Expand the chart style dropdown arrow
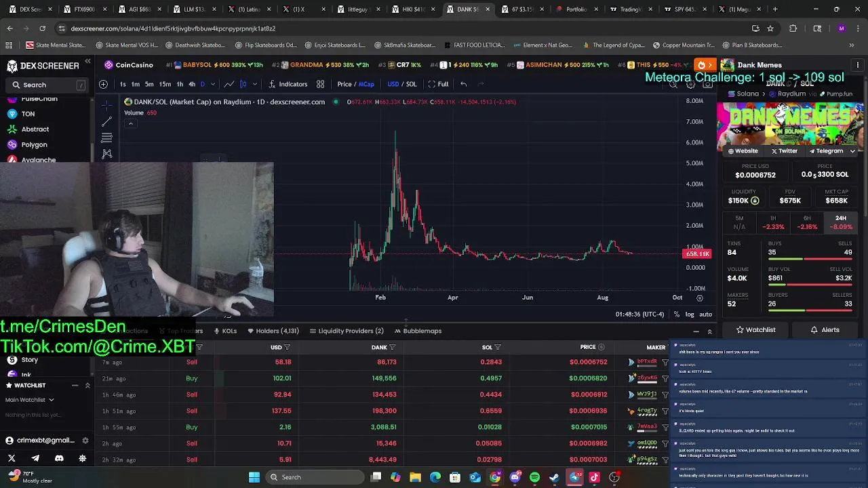Image resolution: width=868 pixels, height=488 pixels. coord(255,84)
